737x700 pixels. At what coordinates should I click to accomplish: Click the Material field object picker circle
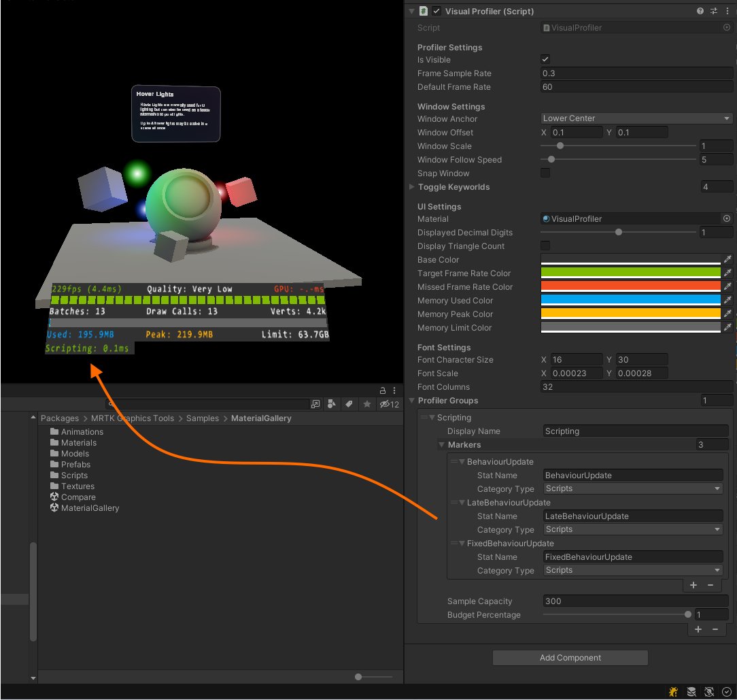pos(727,218)
